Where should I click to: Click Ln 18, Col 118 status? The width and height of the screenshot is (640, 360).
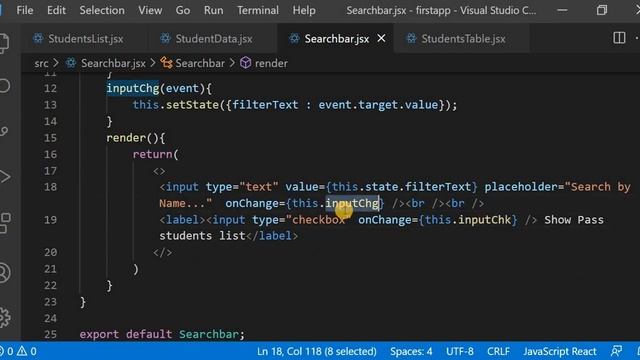point(316,351)
